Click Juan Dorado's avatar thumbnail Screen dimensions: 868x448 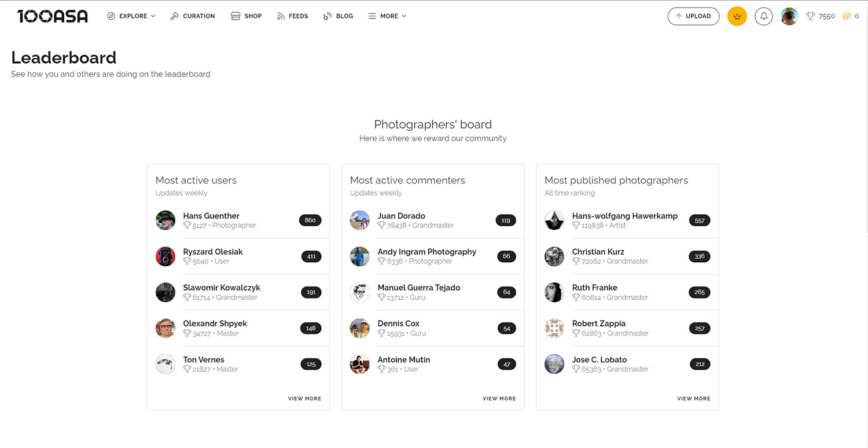click(x=360, y=221)
